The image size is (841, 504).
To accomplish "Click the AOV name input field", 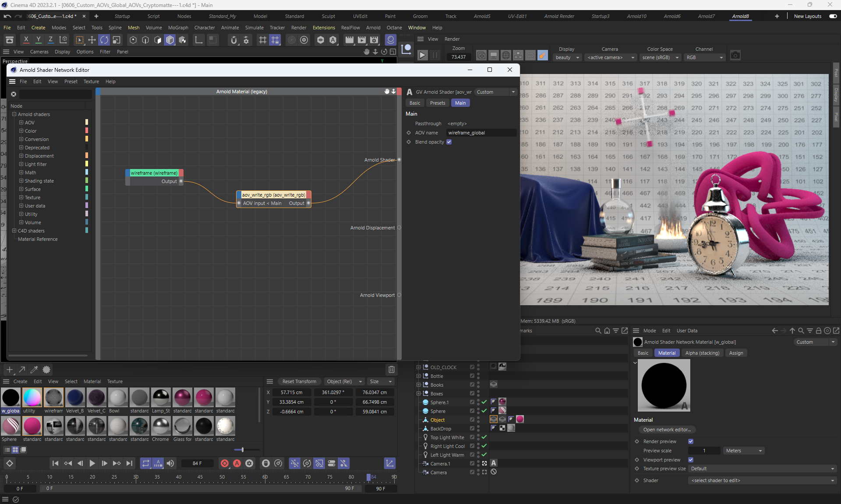I will point(481,133).
